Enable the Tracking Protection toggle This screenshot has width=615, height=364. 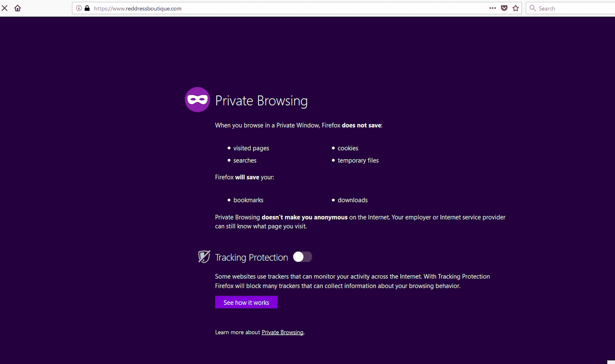click(302, 257)
